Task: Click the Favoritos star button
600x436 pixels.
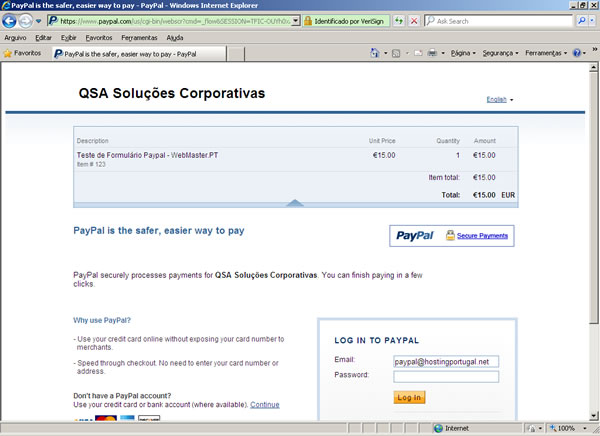Action: 22,53
